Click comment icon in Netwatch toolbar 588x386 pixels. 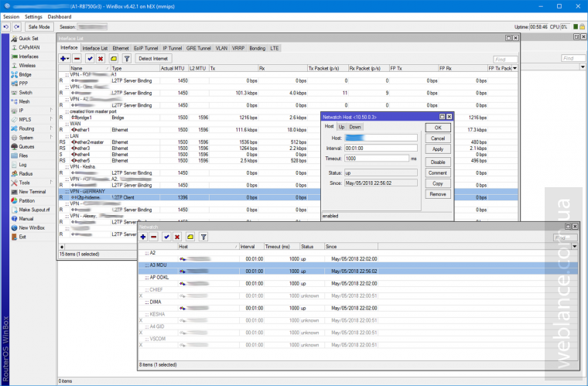[190, 237]
